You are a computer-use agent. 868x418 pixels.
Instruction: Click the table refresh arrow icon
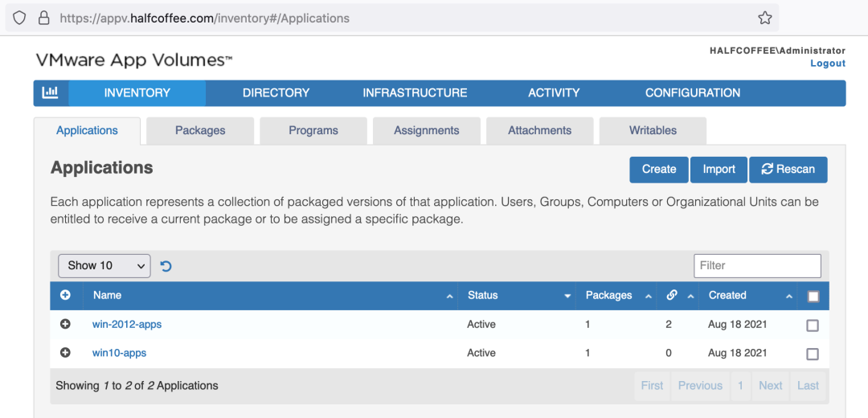click(166, 266)
